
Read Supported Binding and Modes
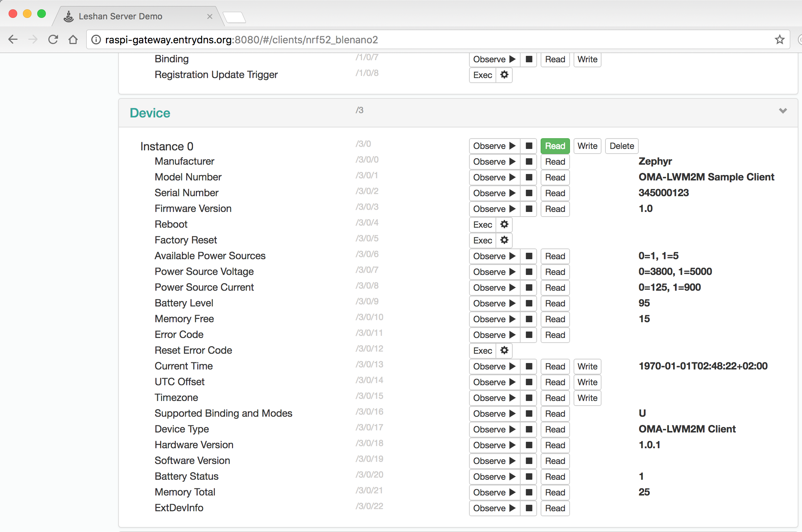(x=555, y=414)
